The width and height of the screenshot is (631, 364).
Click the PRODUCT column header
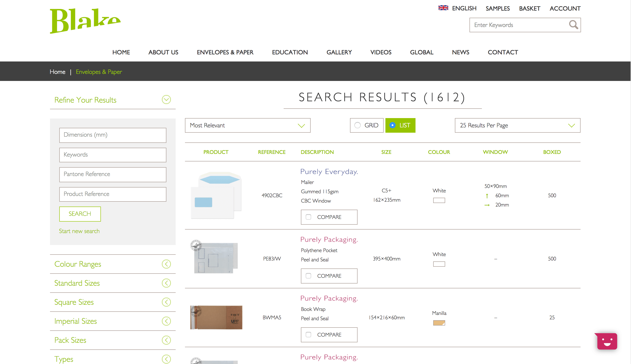pos(216,152)
